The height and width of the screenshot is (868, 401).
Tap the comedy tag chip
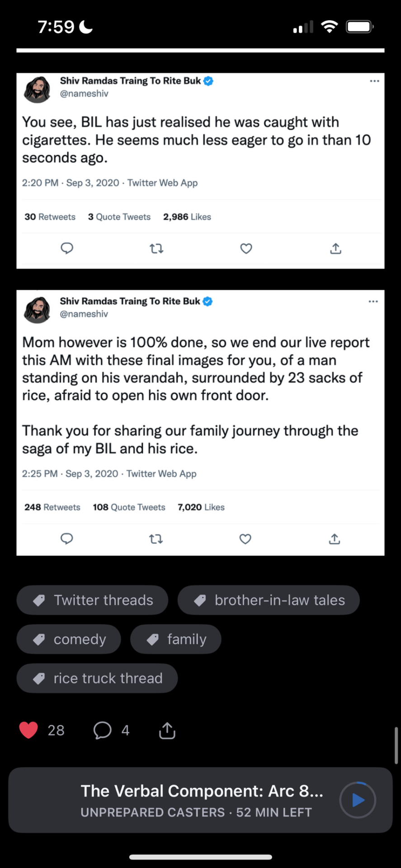tap(69, 639)
